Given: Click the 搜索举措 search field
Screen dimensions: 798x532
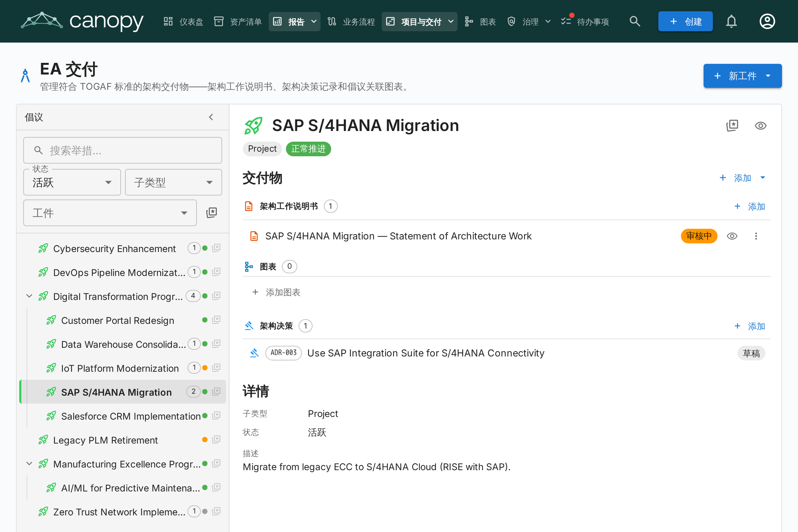Looking at the screenshot, I should [122, 150].
